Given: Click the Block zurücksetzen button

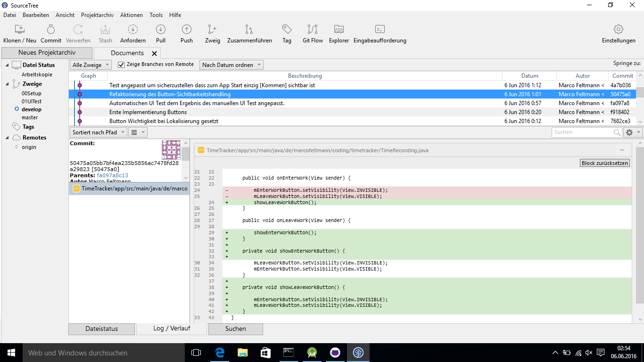Looking at the screenshot, I should tap(605, 163).
